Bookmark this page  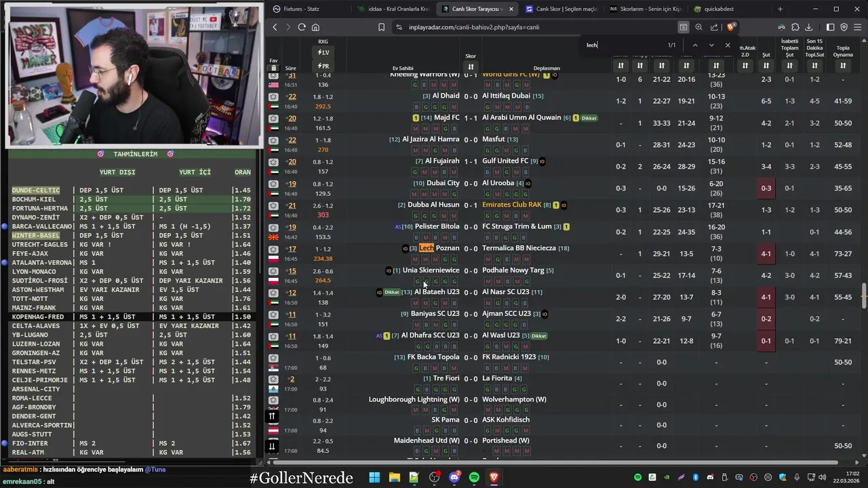coord(381,27)
